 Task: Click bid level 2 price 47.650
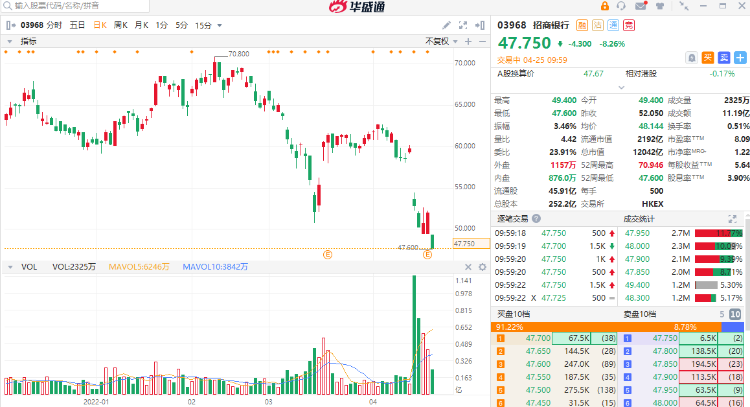[x=538, y=351]
